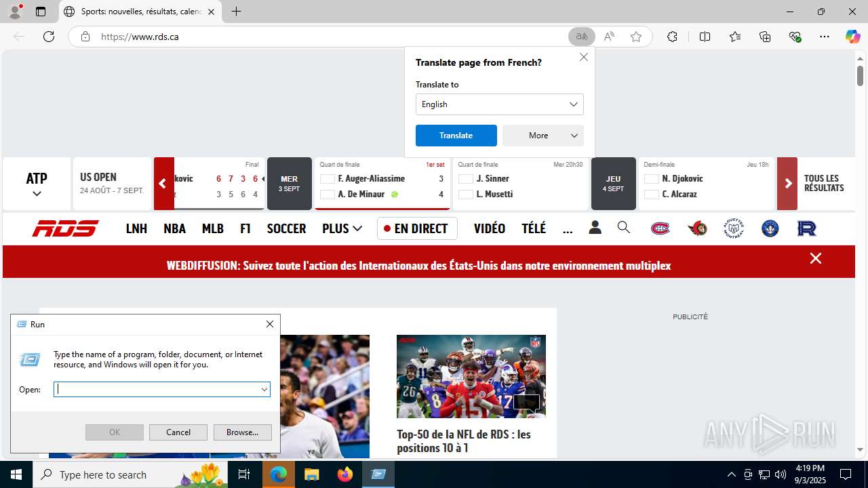Expand the More options dropdown

[543, 136]
